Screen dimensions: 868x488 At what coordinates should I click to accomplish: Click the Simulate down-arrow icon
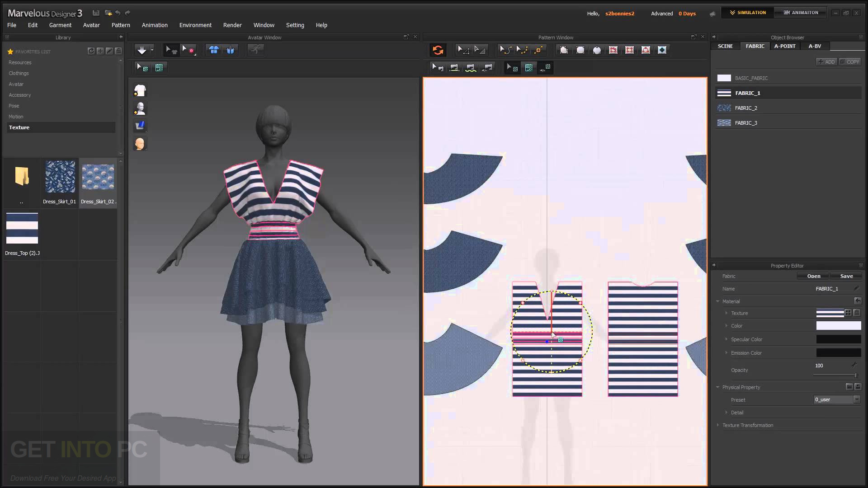[142, 50]
